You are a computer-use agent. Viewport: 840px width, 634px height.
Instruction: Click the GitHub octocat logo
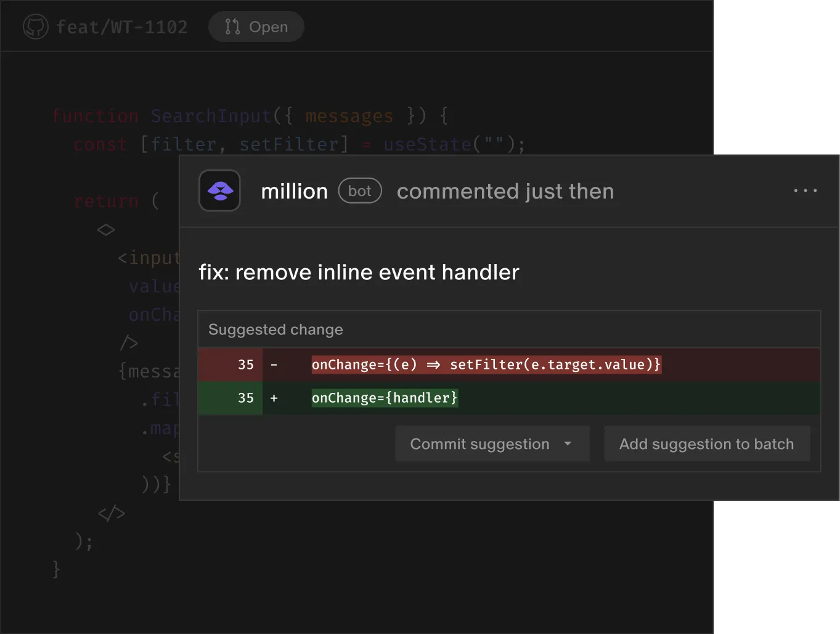[x=35, y=27]
